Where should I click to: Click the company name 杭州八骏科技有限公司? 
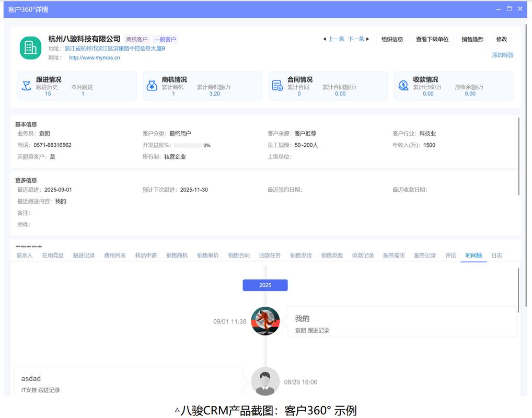pyautogui.click(x=84, y=39)
